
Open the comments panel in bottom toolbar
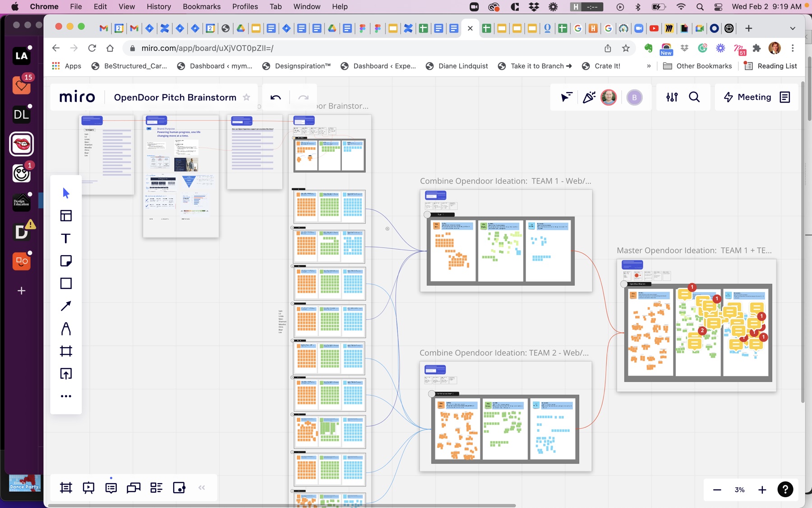tap(111, 488)
